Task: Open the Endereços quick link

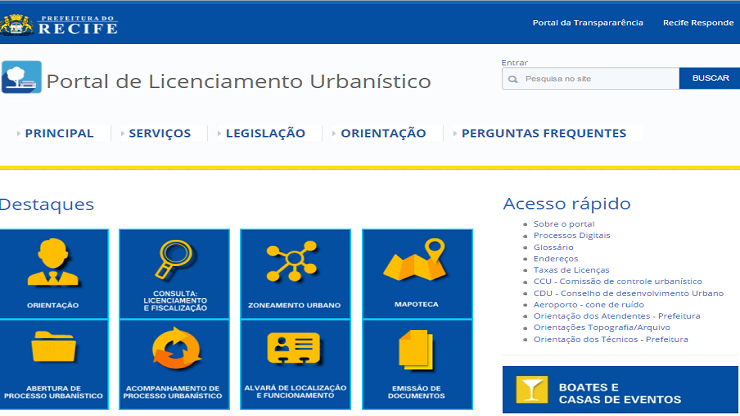Action: click(555, 258)
